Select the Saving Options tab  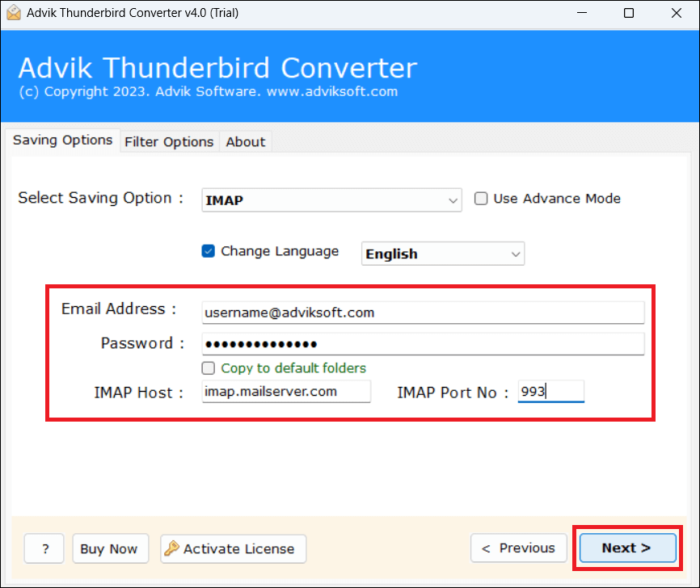[62, 141]
